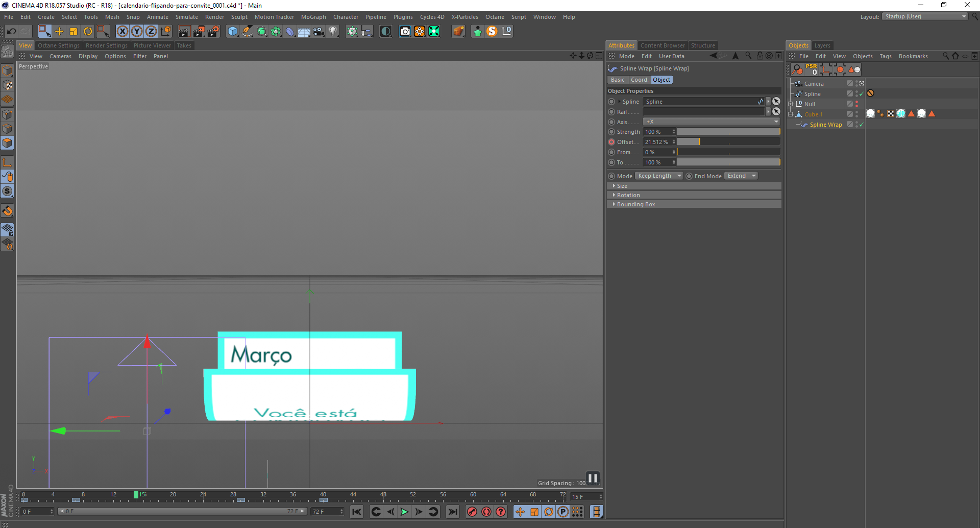Expand the Bounding Box section
Screen dimensions: 980x528
pyautogui.click(x=694, y=204)
